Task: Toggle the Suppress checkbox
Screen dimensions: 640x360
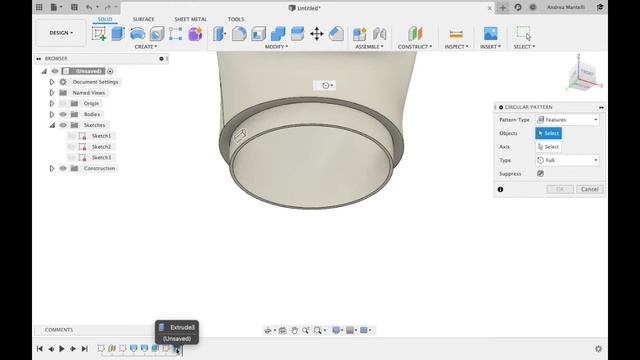Action: (540, 173)
